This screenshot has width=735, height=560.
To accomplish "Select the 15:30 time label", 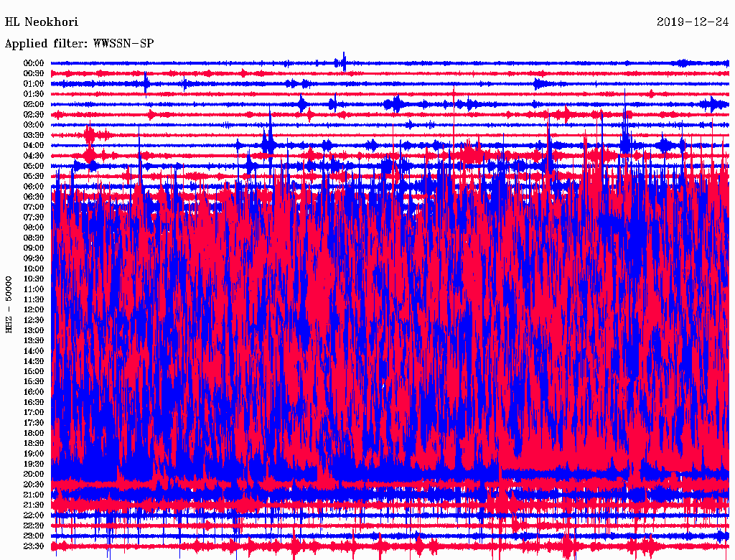I will (x=34, y=382).
